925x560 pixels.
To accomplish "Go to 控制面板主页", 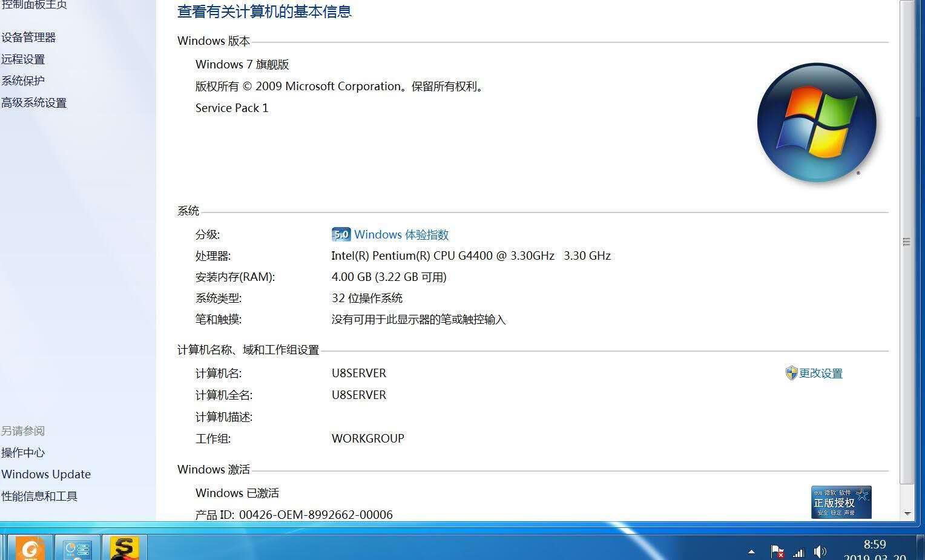I will (34, 5).
